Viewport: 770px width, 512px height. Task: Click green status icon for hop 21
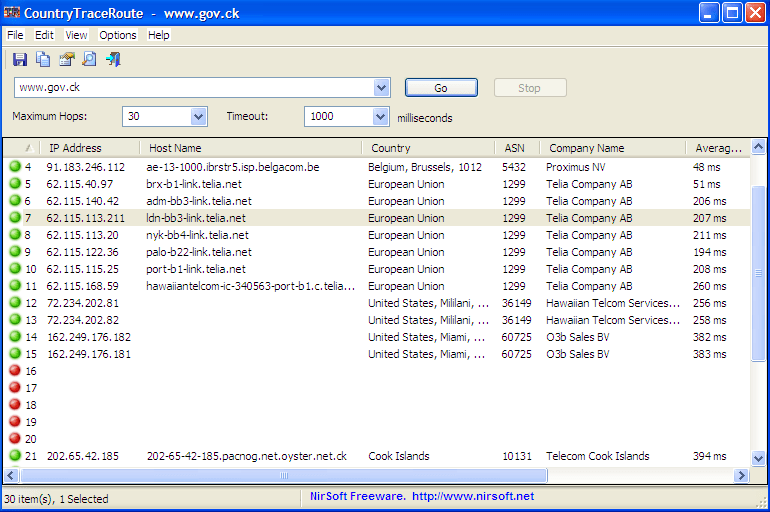(15, 456)
